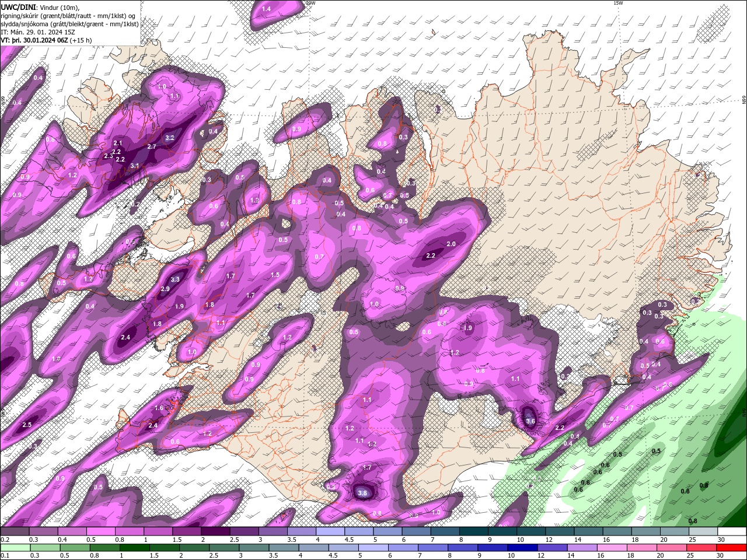This screenshot has width=747, height=560.
Task: Click the bright red swatch ending the rain legend
Action: [x=731, y=548]
